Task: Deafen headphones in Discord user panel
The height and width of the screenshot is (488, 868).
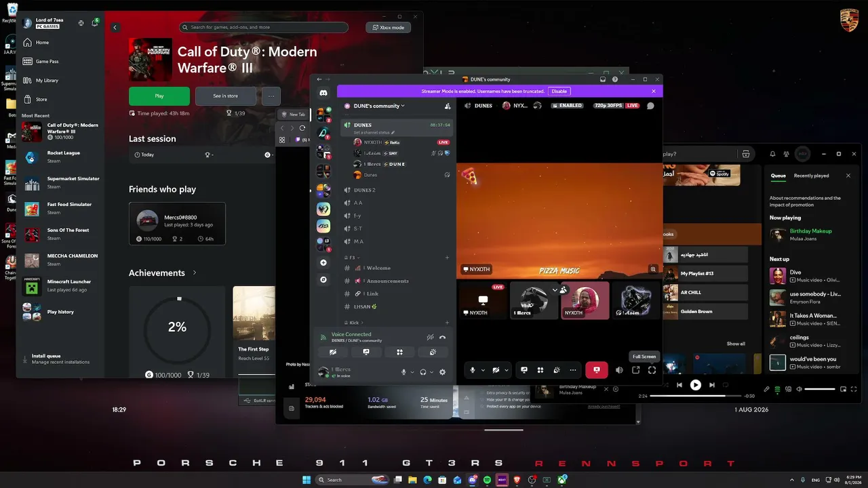Action: (x=423, y=371)
